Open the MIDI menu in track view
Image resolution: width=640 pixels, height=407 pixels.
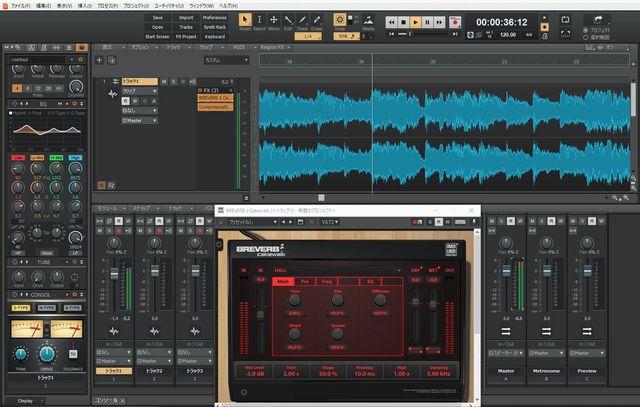tap(242, 47)
